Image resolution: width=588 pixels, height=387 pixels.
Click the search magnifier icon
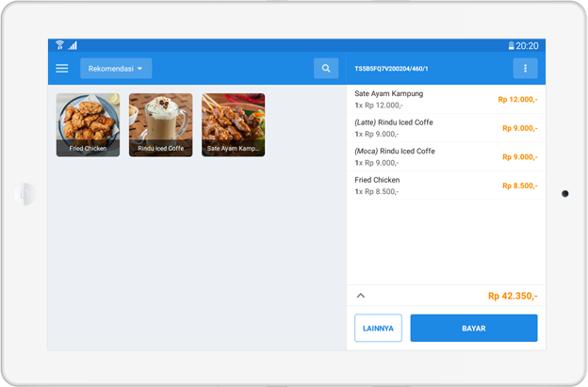(326, 68)
